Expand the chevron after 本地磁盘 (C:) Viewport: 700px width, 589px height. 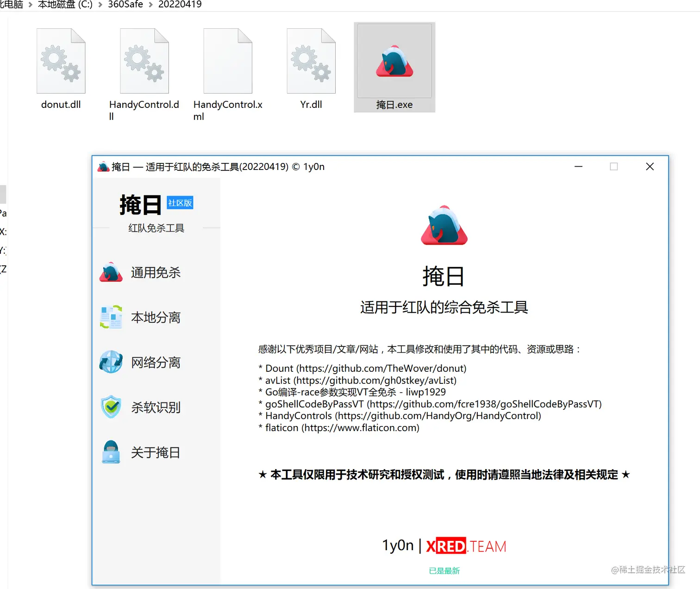pyautogui.click(x=100, y=5)
